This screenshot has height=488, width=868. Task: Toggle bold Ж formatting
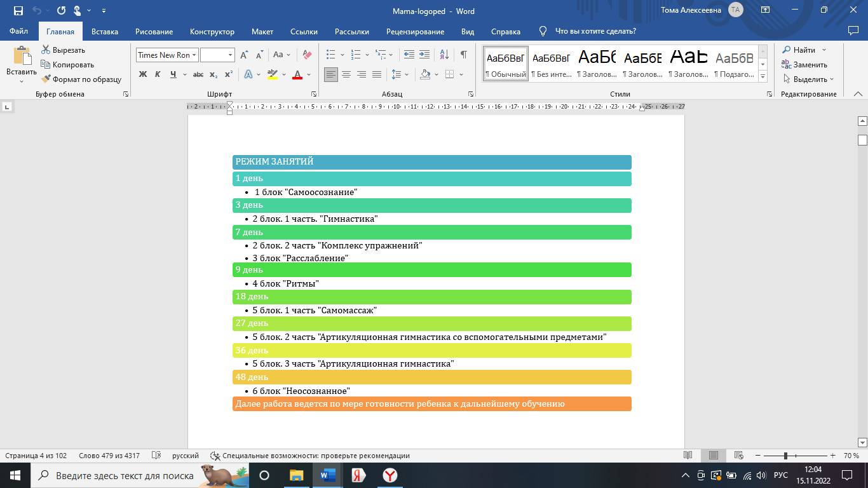pos(143,74)
